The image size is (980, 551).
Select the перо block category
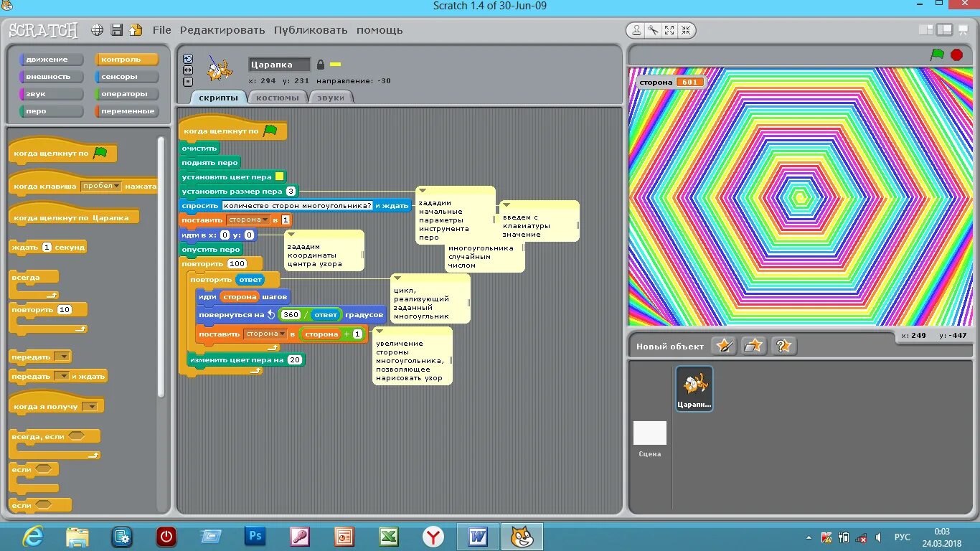click(52, 111)
